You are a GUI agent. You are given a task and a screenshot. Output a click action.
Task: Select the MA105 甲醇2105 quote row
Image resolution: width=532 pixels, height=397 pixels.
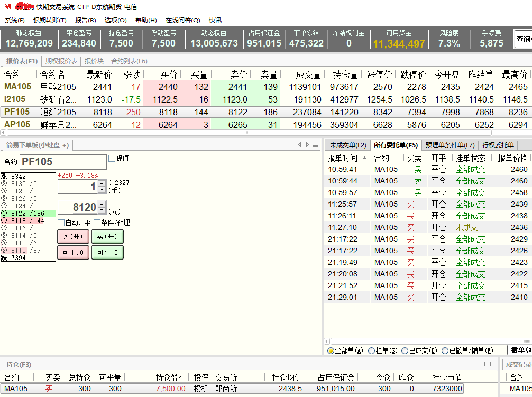(266, 87)
